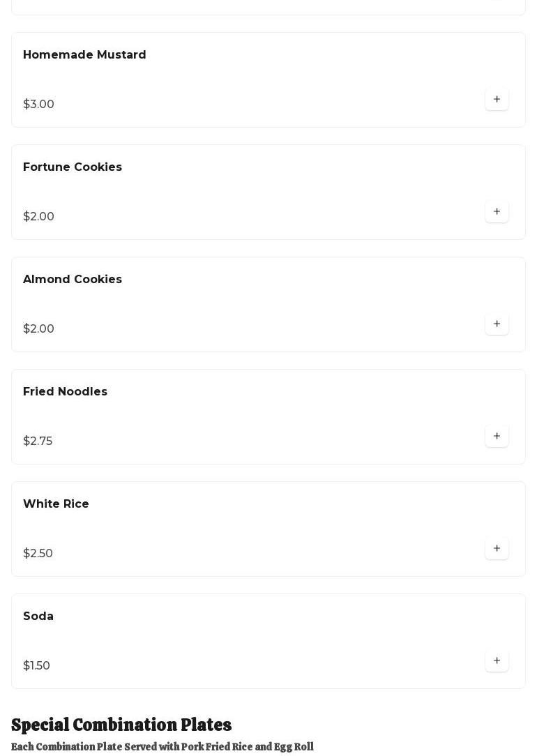The height and width of the screenshot is (756, 537).
Task: Open the Fortune Cookies item title
Action: click(x=73, y=167)
